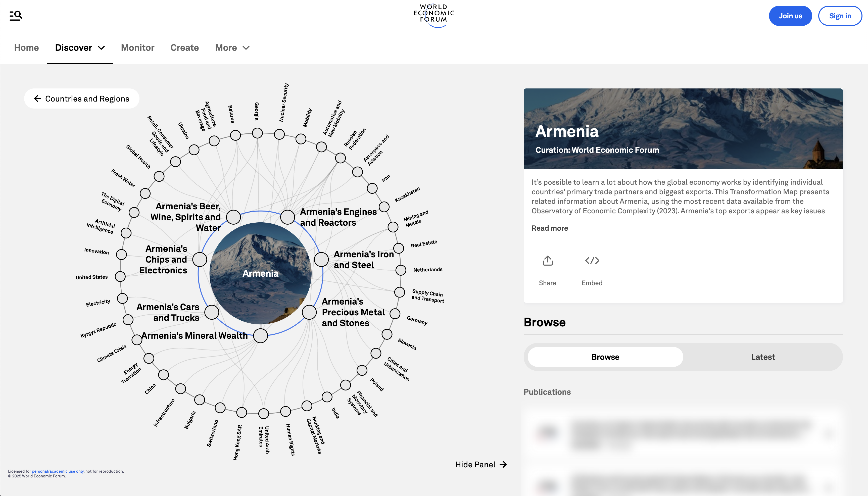Select Armenia's Chips and Electronics node
The image size is (868, 496).
200,260
